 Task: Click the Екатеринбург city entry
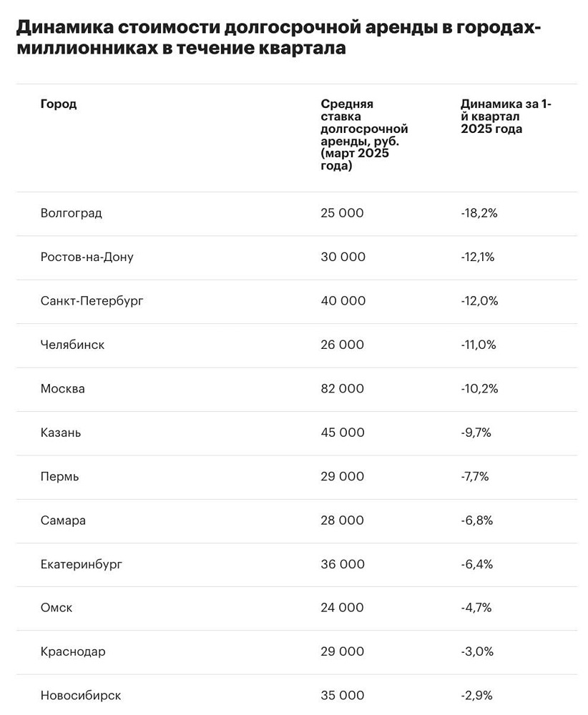pyautogui.click(x=82, y=564)
